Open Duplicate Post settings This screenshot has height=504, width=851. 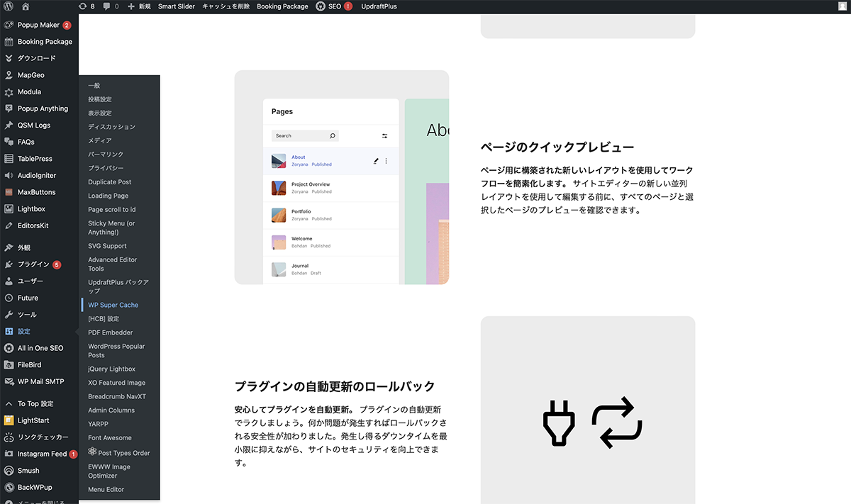click(x=109, y=182)
